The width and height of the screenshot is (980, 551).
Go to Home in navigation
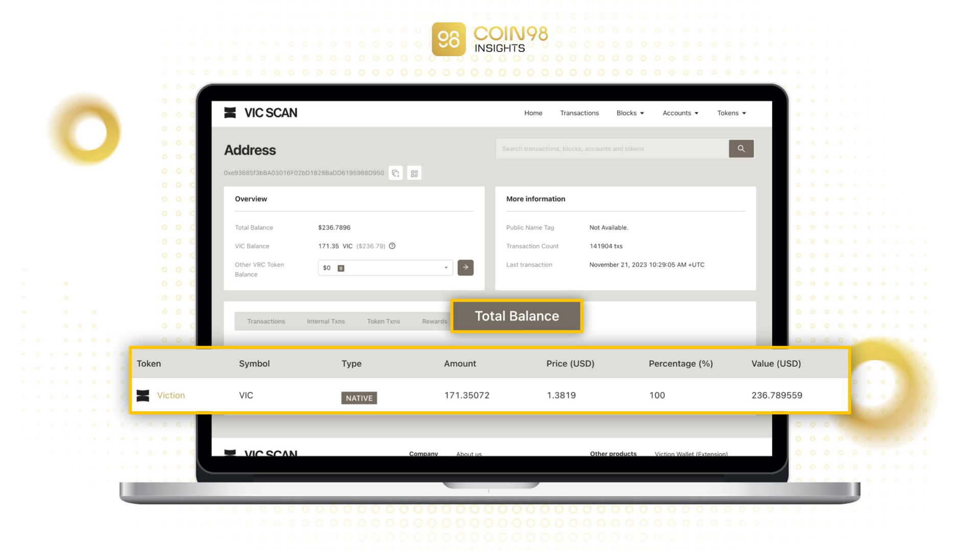tap(533, 113)
